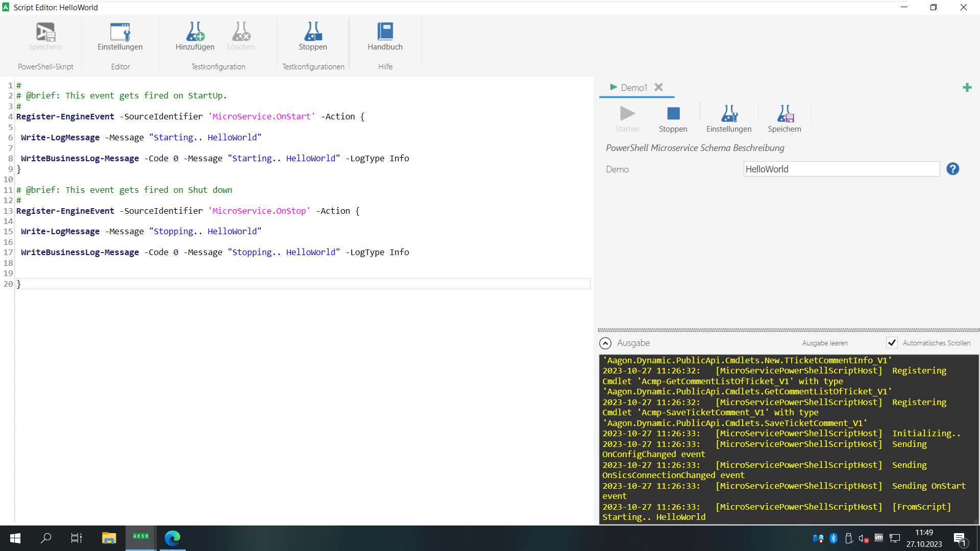Select the Demo1 tab
980x551 pixels.
[633, 88]
